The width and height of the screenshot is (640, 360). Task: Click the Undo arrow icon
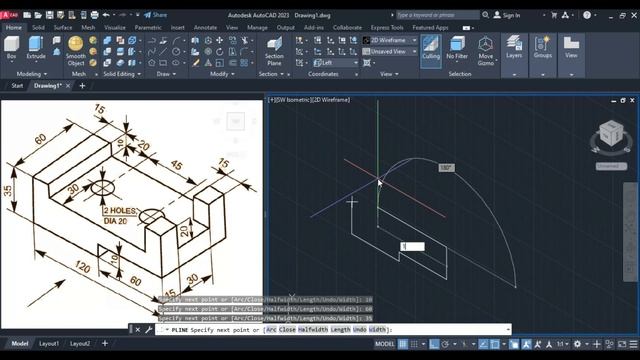(106, 15)
